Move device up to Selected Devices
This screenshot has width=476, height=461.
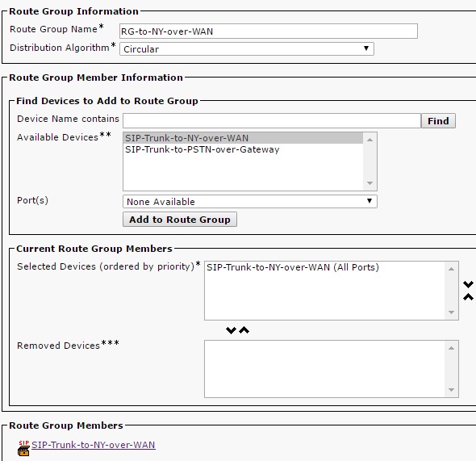pos(244,330)
